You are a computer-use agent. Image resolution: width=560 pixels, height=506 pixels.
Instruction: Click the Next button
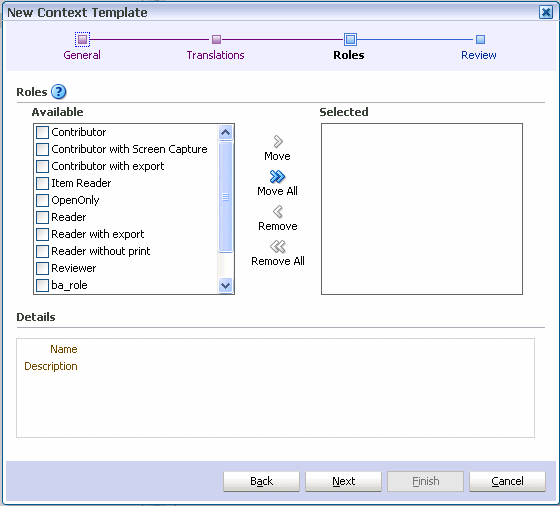[344, 481]
